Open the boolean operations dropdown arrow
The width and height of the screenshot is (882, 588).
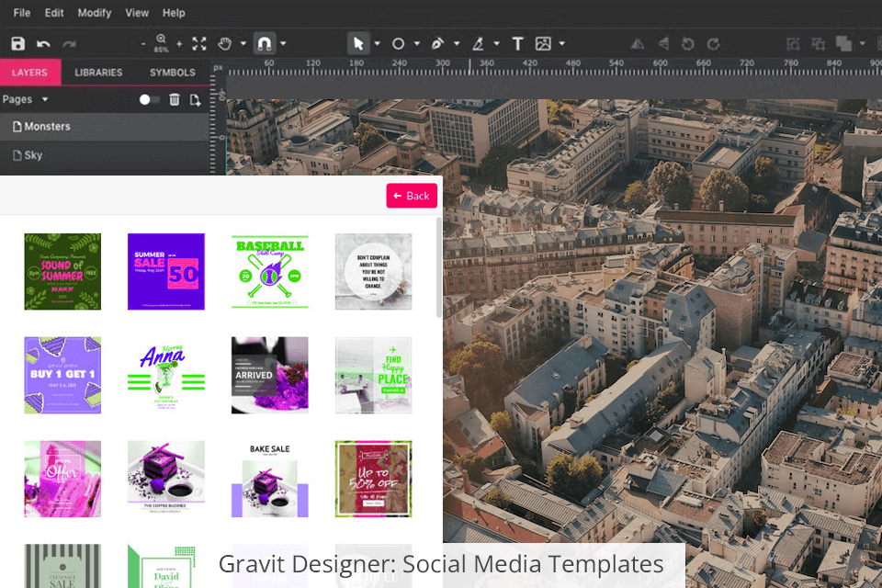863,43
